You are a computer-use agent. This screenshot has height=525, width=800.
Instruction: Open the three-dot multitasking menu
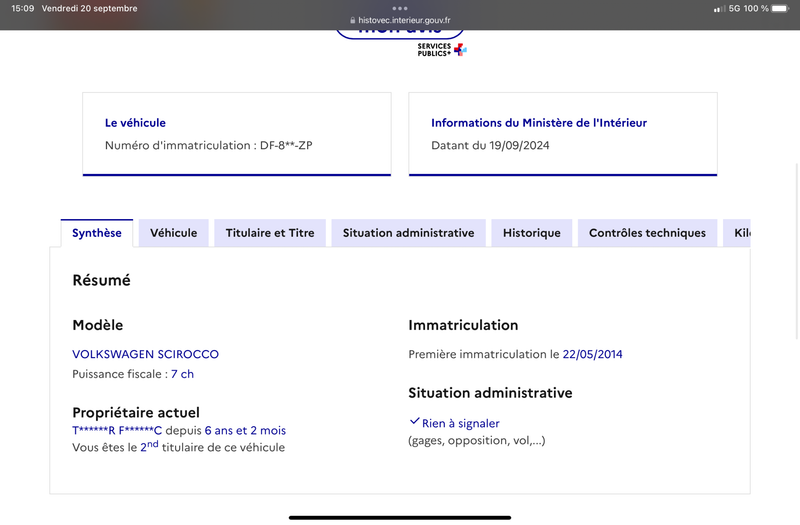coord(400,8)
